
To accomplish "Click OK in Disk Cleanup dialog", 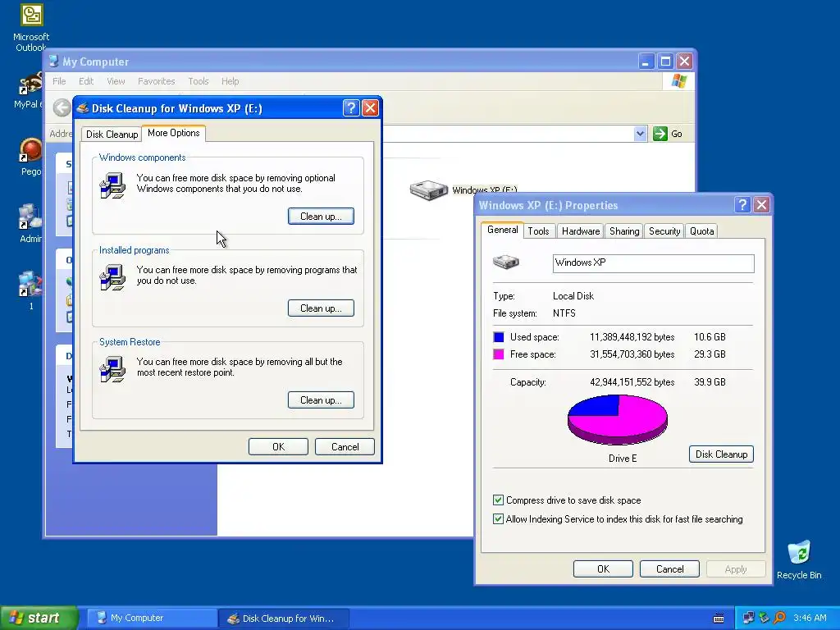I will pyautogui.click(x=278, y=447).
